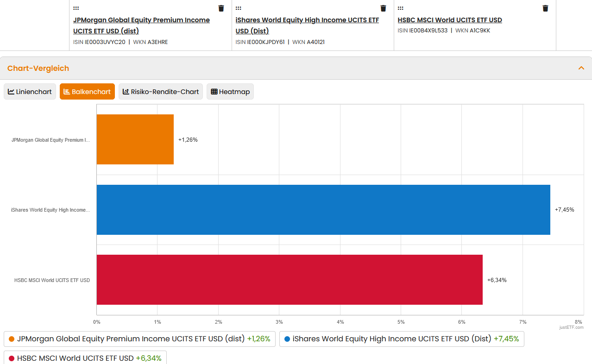Click the trash icon for HSBC MSCI World
This screenshot has width=592, height=364.
545,8
